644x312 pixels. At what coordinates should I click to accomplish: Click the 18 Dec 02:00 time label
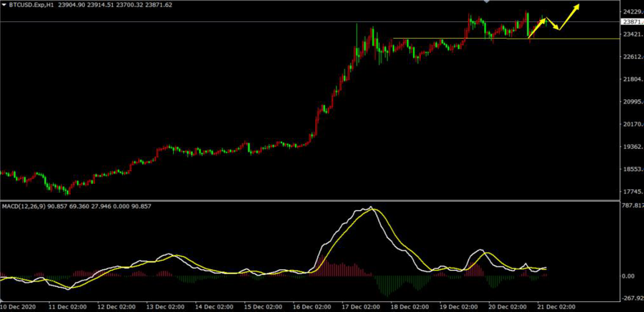click(409, 307)
